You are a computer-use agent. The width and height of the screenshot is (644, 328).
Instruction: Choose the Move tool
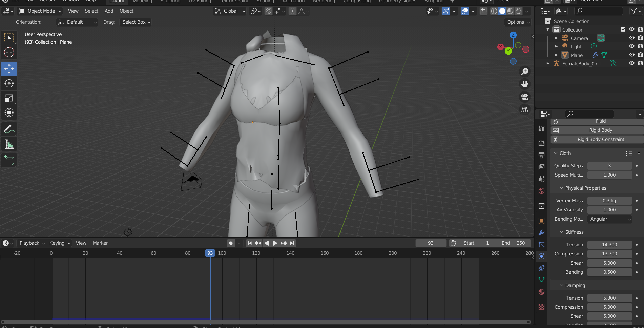coord(9,69)
